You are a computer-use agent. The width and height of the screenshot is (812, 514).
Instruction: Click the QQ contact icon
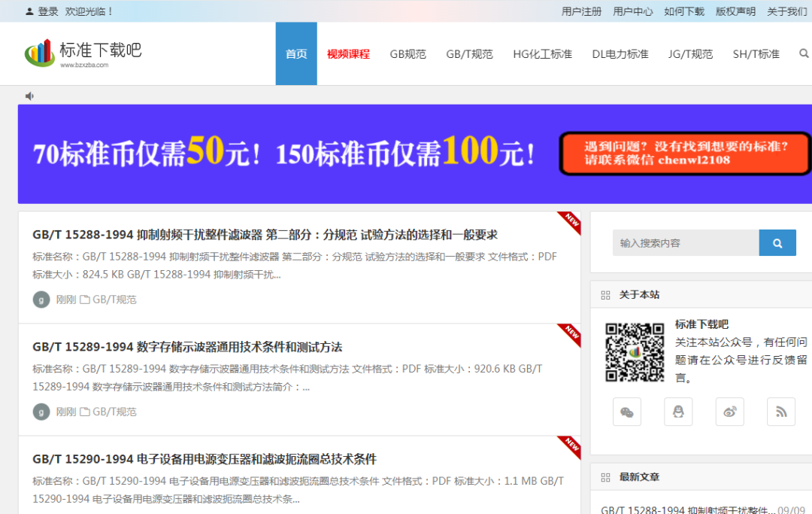[678, 412]
